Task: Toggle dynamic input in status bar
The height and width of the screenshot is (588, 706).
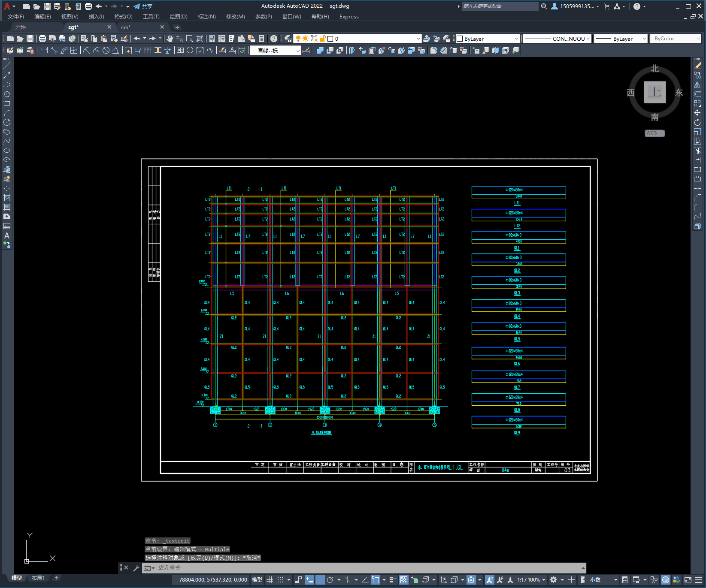Action: tap(309, 580)
